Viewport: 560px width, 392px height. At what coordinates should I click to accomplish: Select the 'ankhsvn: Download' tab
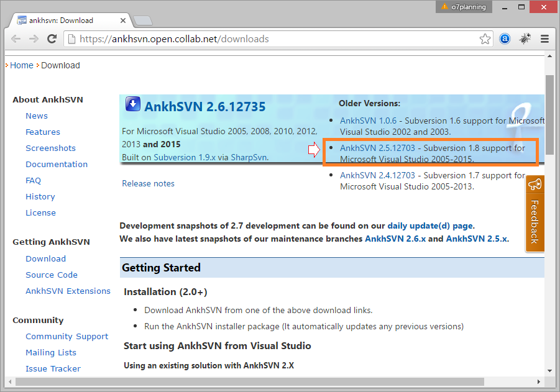(71, 21)
